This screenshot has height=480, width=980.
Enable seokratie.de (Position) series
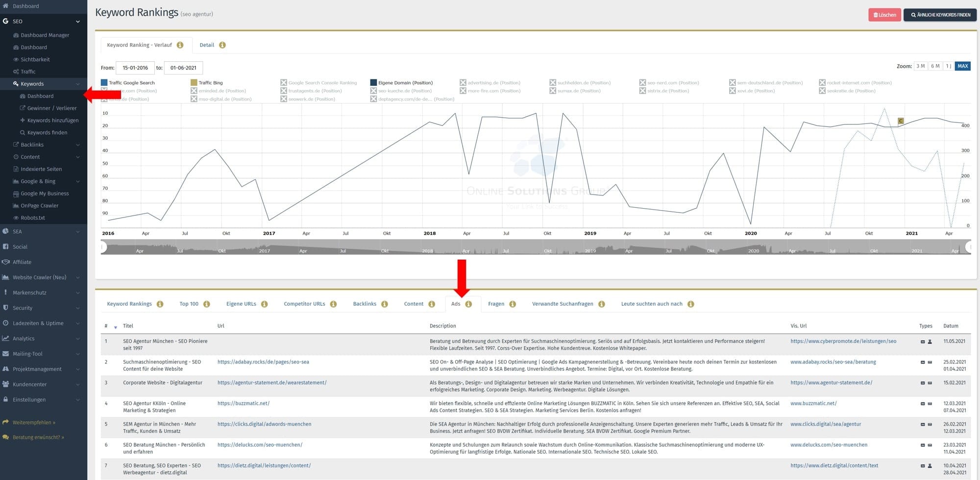tap(847, 91)
